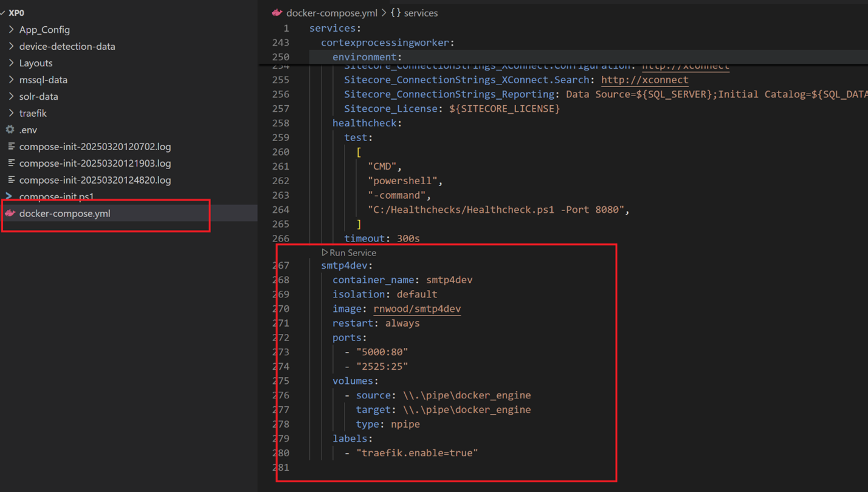868x492 pixels.
Task: Click the log file icon for compose-init-20250320120702.log
Action: (11, 147)
